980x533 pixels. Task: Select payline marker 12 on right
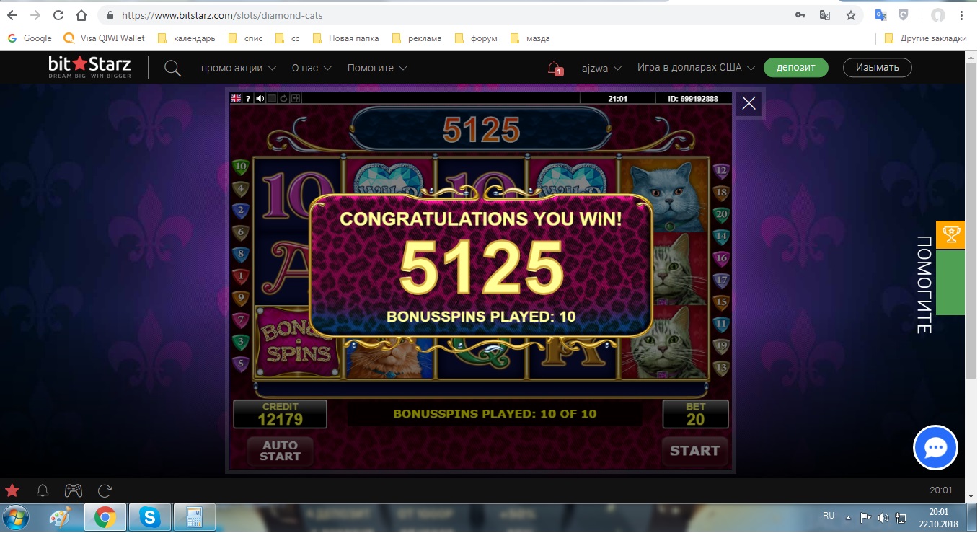[x=720, y=172]
